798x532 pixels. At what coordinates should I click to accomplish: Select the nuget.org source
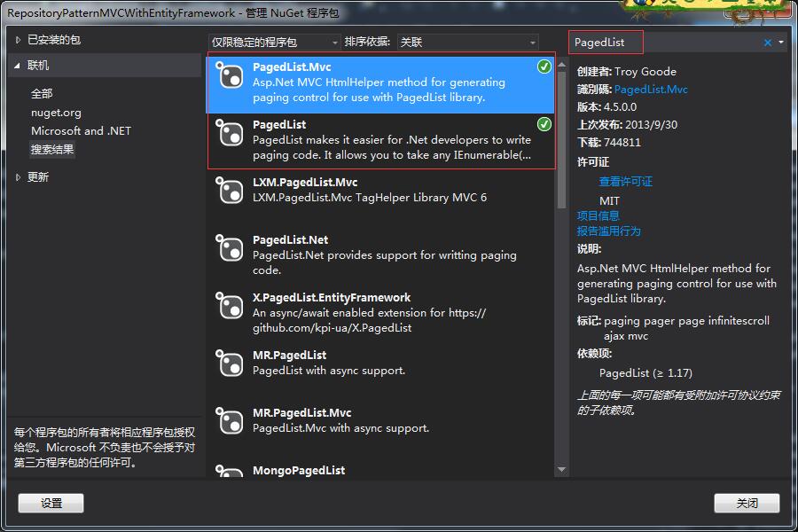(x=56, y=113)
